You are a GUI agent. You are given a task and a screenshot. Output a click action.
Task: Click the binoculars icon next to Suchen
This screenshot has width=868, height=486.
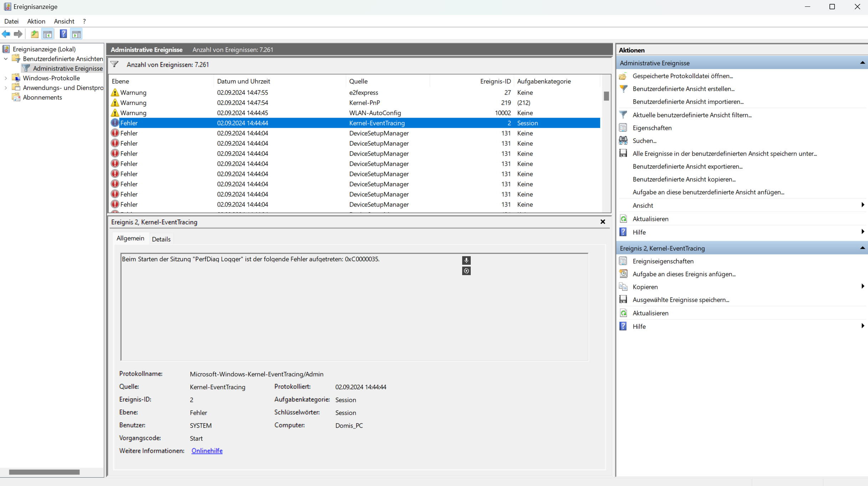pos(623,141)
